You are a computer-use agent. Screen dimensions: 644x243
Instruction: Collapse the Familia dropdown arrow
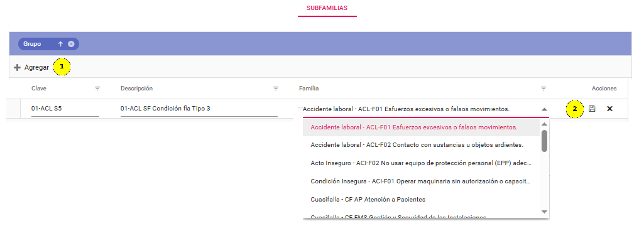544,109
